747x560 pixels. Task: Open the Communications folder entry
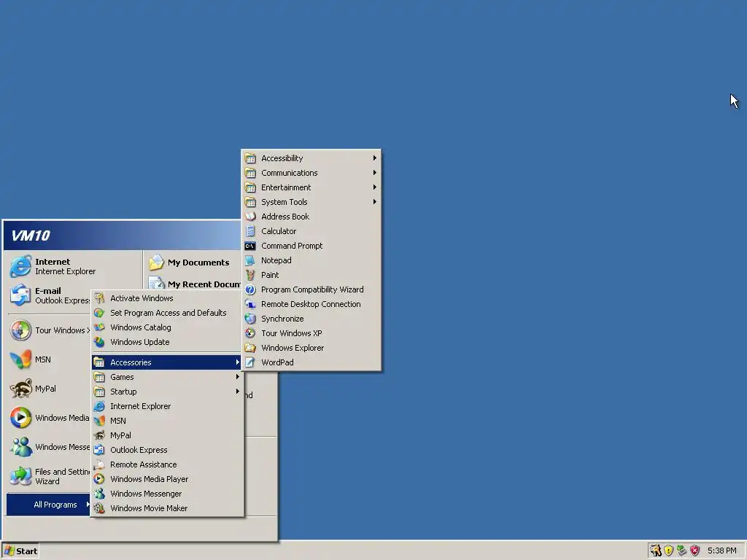point(311,173)
